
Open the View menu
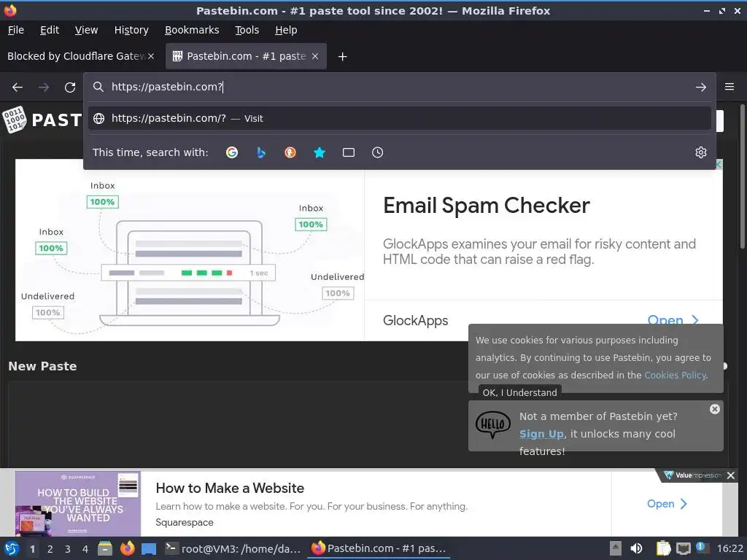[86, 30]
